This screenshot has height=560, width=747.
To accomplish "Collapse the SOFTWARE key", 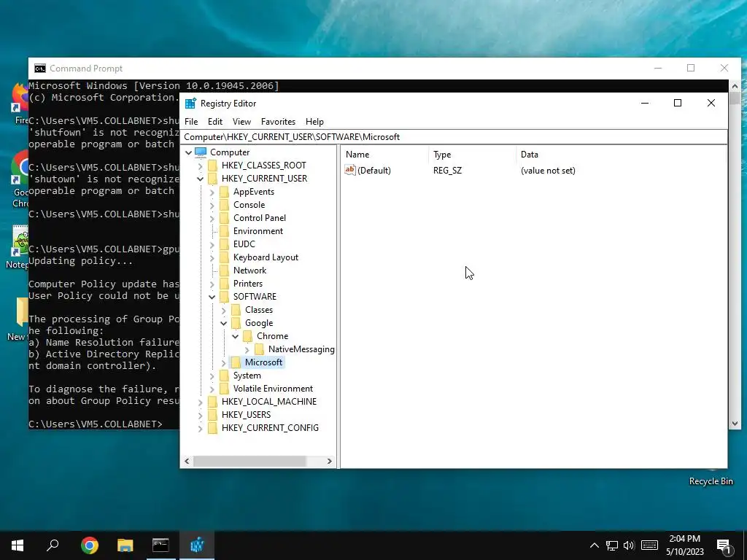I will click(x=212, y=297).
